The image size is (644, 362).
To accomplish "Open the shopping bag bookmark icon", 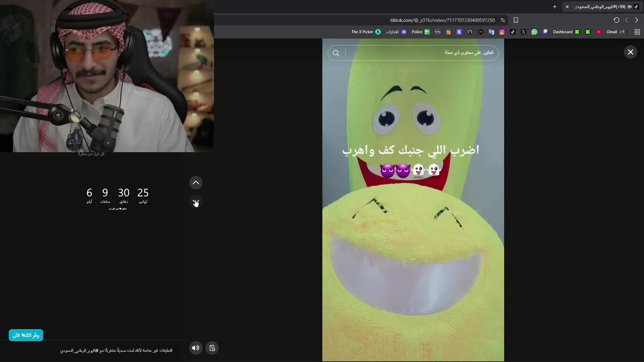I will [448, 32].
